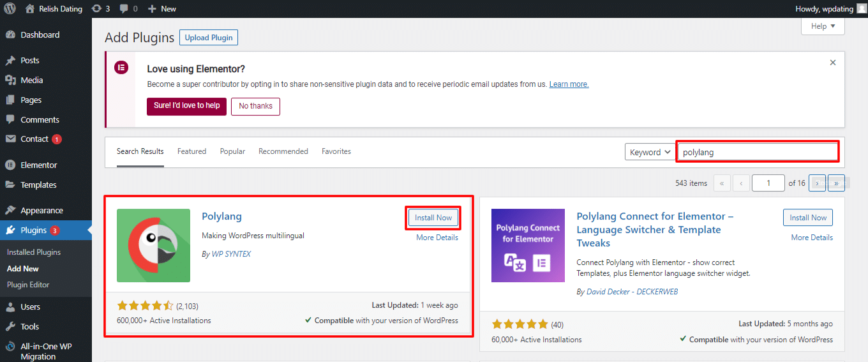
Task: Click the Polylang star rating
Action: (x=145, y=306)
